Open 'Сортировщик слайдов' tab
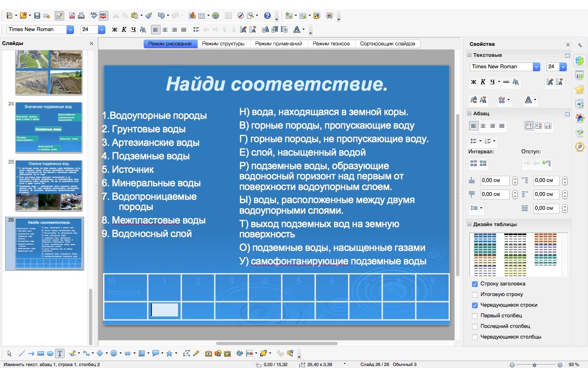 pyautogui.click(x=387, y=44)
